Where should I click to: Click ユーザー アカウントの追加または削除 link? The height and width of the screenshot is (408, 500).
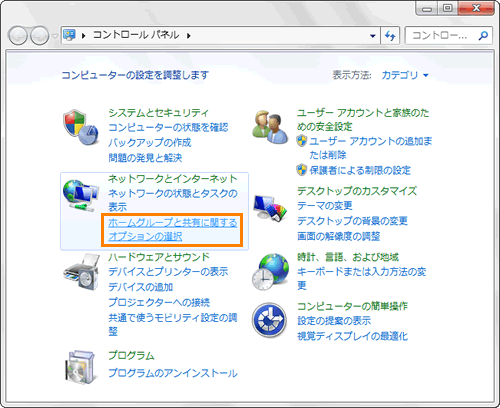(x=371, y=148)
